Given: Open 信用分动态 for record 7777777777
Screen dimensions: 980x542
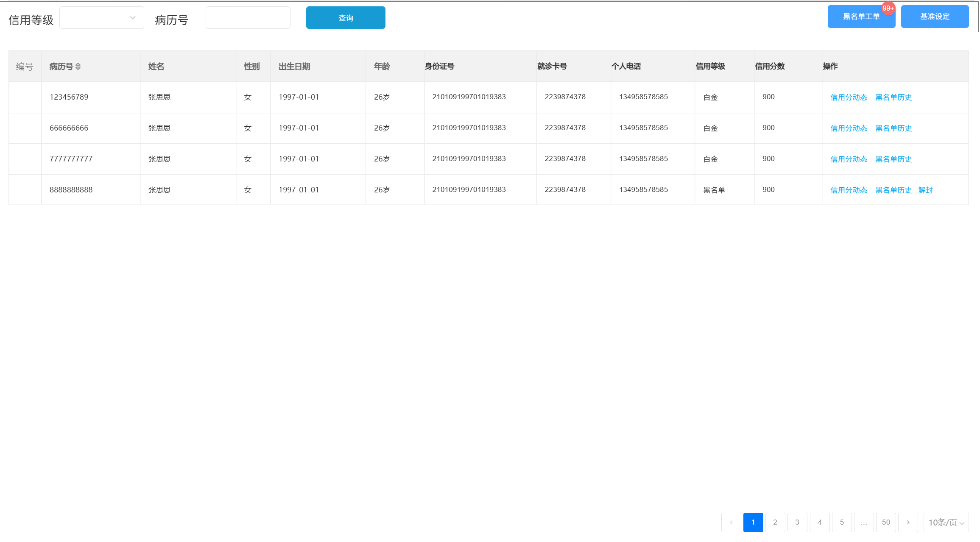Looking at the screenshot, I should [x=849, y=159].
